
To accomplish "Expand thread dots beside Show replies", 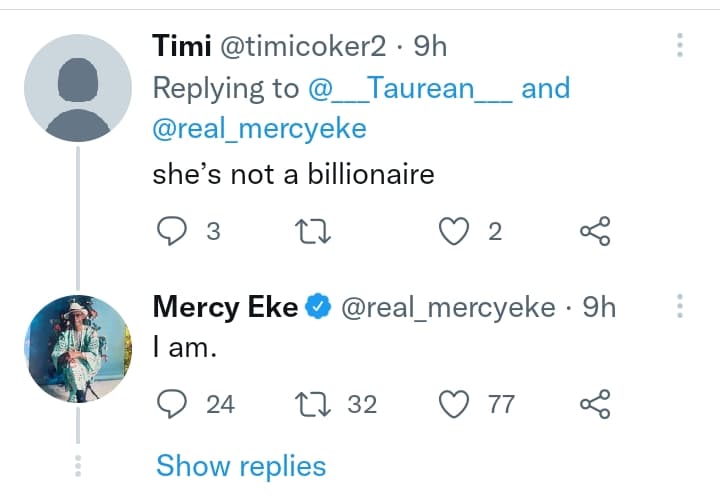I will [78, 466].
